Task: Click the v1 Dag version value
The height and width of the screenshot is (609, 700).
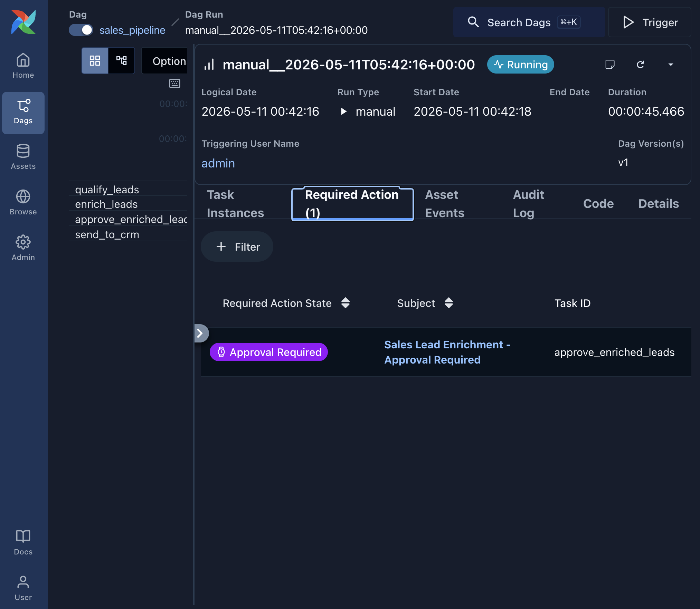Action: [x=623, y=162]
